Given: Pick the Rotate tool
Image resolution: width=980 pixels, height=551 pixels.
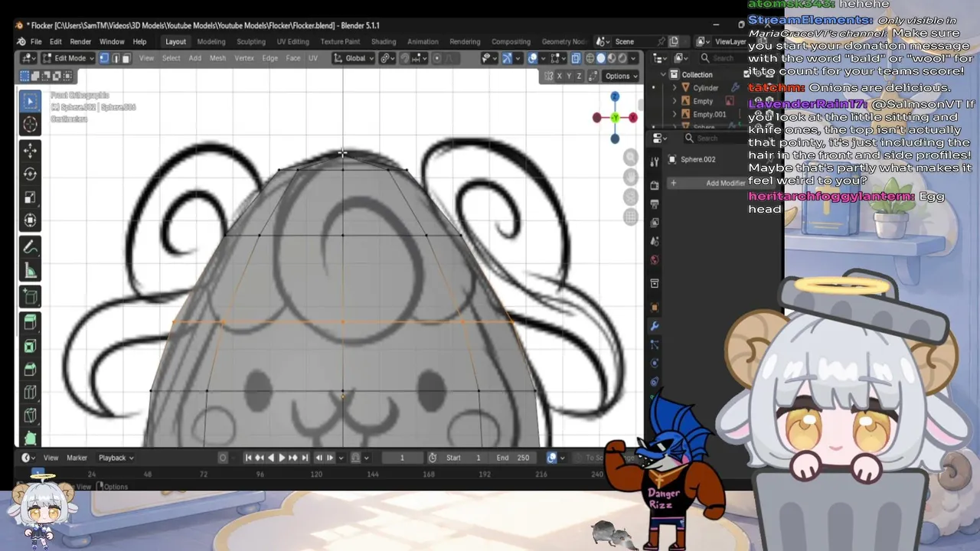Looking at the screenshot, I should coord(30,174).
